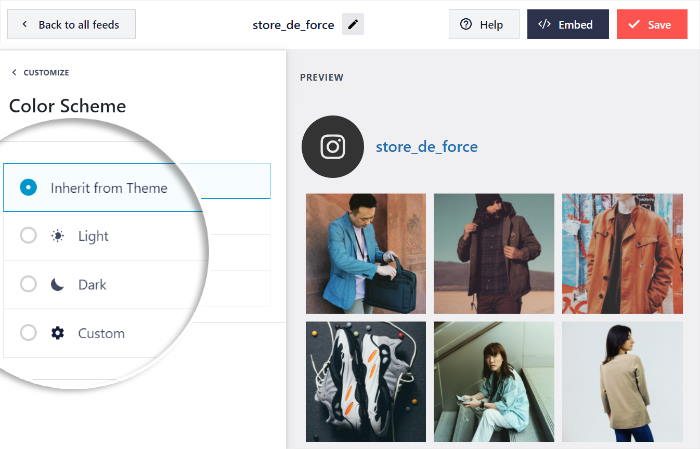This screenshot has height=449, width=700.
Task: Click the Embed button
Action: (567, 25)
